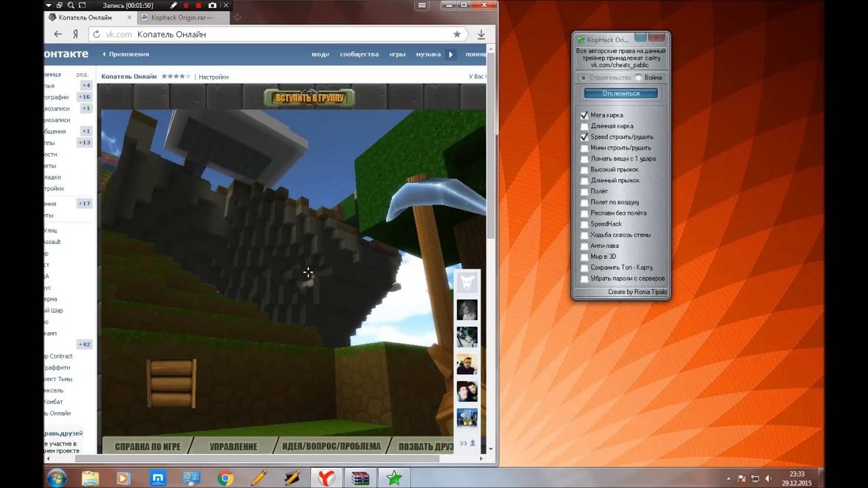Viewport: 868px width, 488px height.
Task: Open the Maxthon browser taskbar icon
Action: tap(157, 478)
